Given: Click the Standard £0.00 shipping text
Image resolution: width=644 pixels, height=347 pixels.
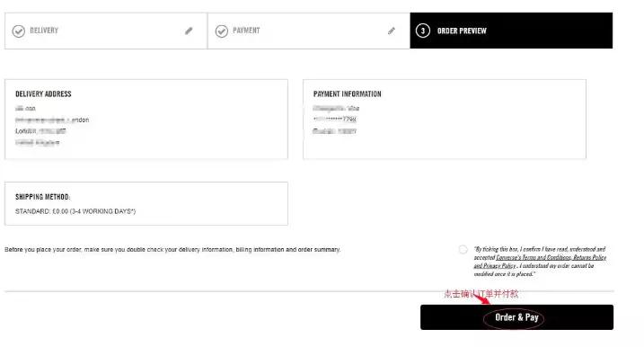Looking at the screenshot, I should (x=75, y=211).
